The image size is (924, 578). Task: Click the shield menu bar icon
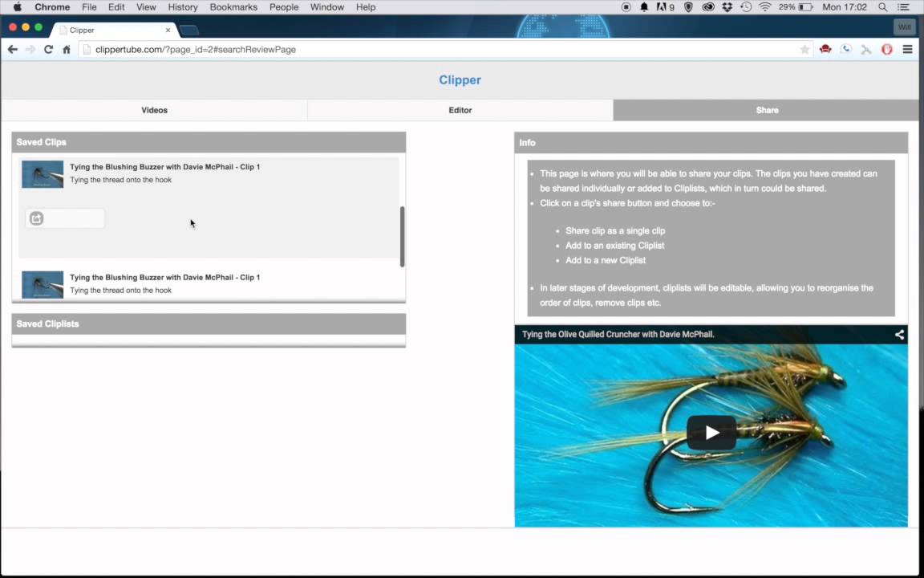[x=688, y=7]
